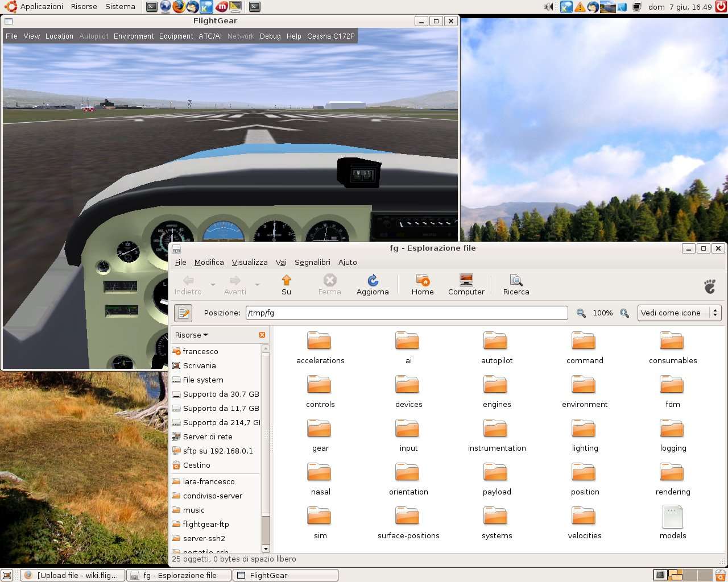Image resolution: width=728 pixels, height=582 pixels.
Task: Select the nasal folder icon
Action: [319, 472]
